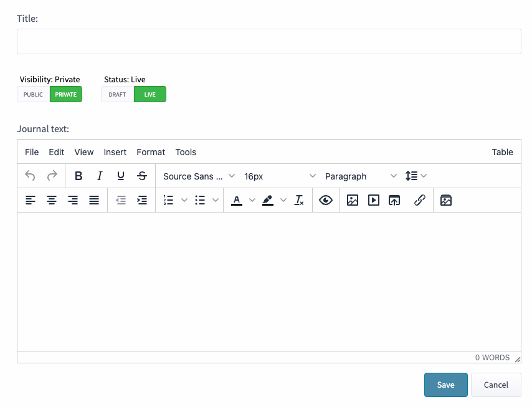The image size is (532, 407).
Task: Apply text color
Action: click(x=237, y=200)
